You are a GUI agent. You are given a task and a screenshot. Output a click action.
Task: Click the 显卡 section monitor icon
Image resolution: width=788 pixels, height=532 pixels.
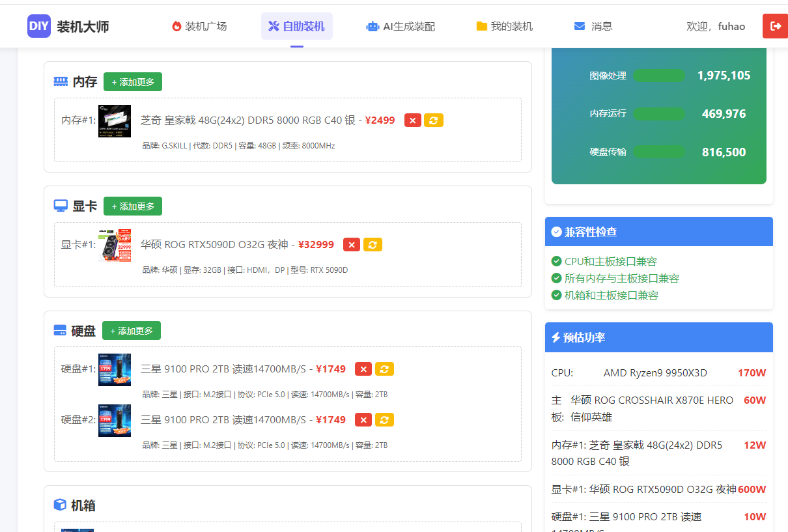(x=61, y=206)
